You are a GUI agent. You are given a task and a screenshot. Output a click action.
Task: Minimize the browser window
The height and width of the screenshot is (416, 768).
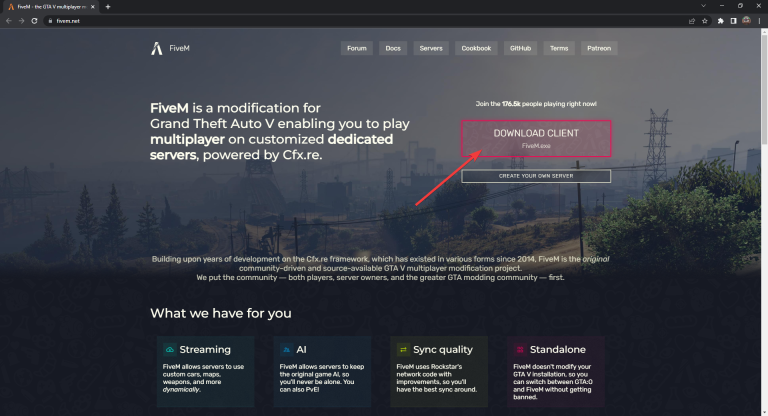[x=721, y=6]
